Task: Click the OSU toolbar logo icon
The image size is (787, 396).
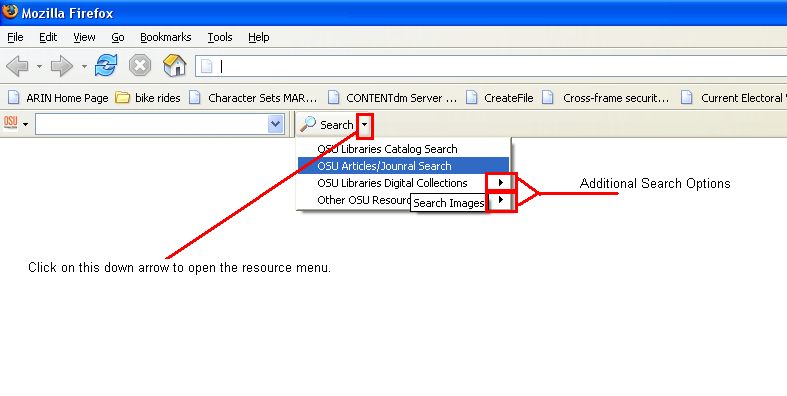Action: [11, 123]
